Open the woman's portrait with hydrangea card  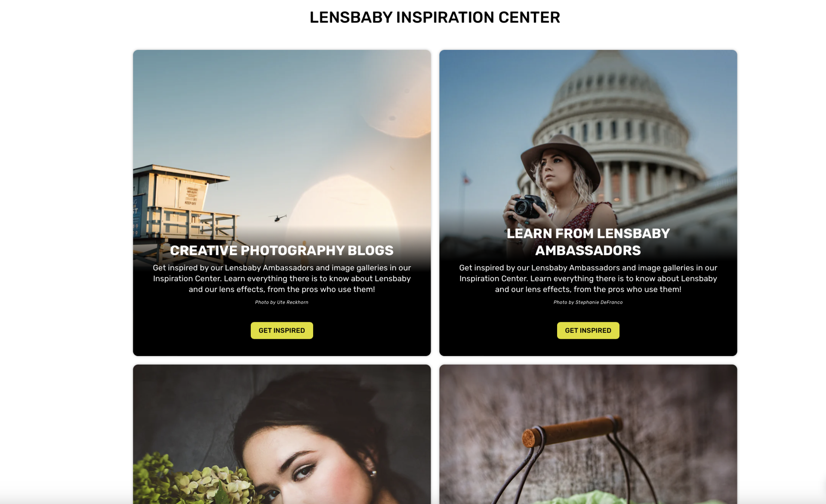(282, 434)
